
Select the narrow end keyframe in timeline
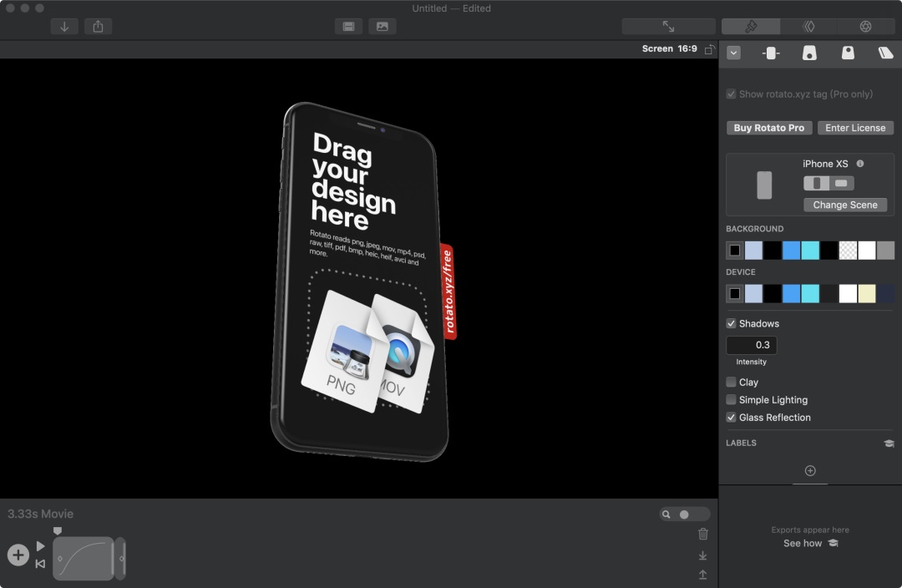(x=120, y=558)
